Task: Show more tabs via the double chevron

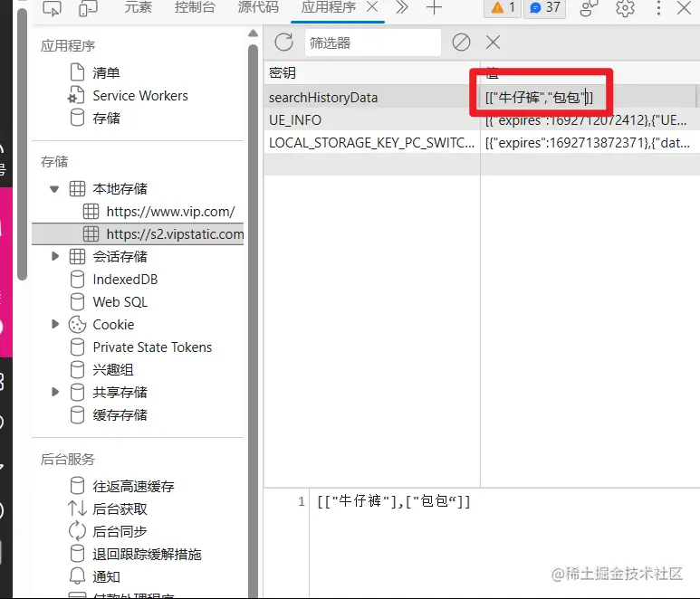Action: (x=402, y=7)
